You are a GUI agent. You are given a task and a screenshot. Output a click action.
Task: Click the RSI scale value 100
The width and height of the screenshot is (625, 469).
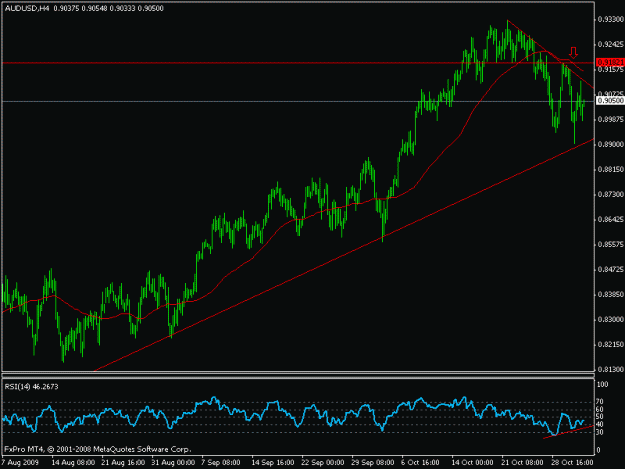pos(603,385)
